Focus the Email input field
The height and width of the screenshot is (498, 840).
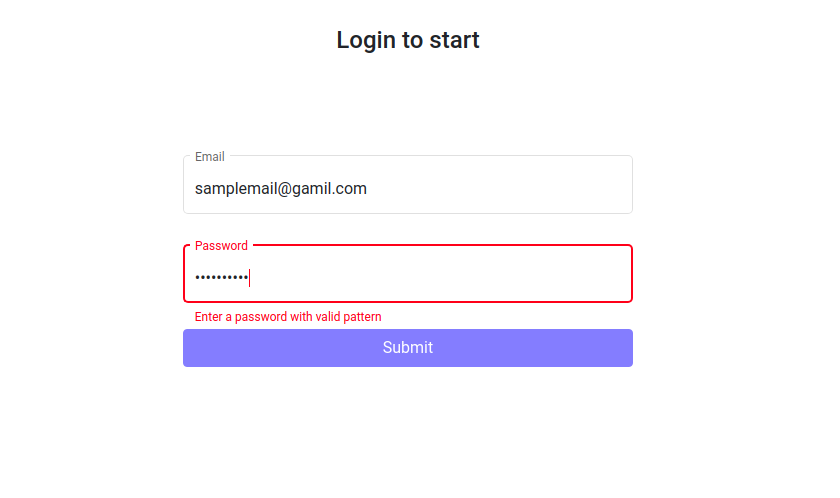pyautogui.click(x=408, y=185)
